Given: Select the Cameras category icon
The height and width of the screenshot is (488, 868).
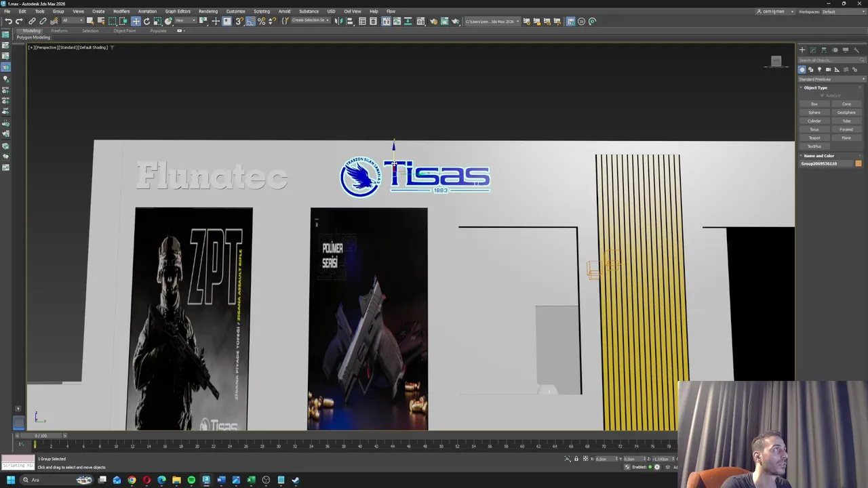Looking at the screenshot, I should [828, 69].
